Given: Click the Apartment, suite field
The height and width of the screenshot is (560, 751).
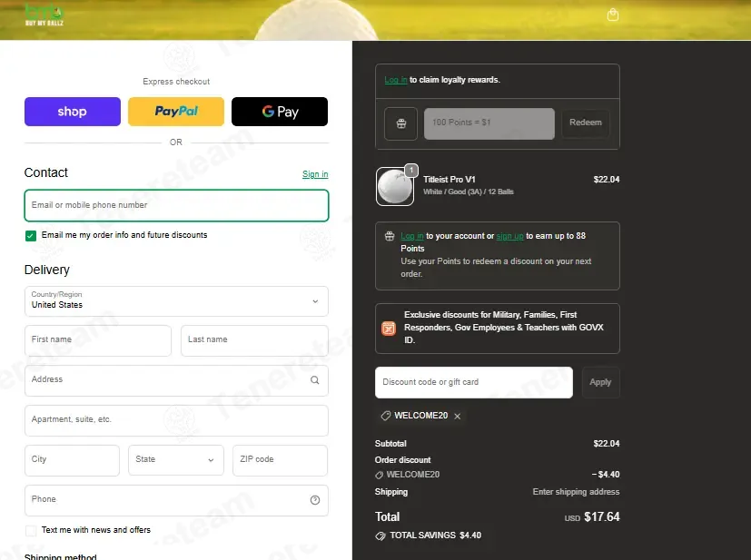Looking at the screenshot, I should 176,420.
